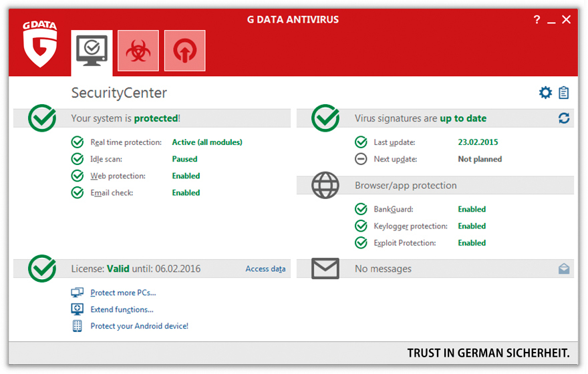This screenshot has width=588, height=374.
Task: Click the Extend functions icon
Action: pyautogui.click(x=78, y=309)
